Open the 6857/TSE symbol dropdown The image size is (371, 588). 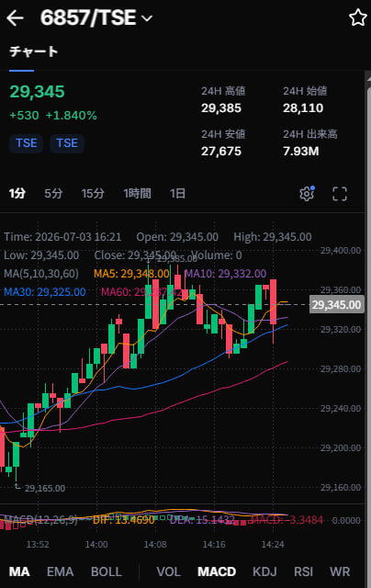point(147,18)
